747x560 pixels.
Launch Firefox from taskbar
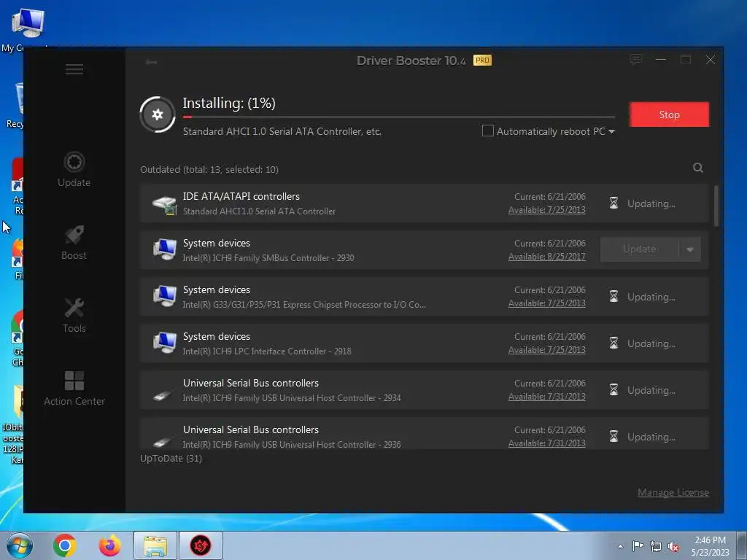click(x=109, y=545)
